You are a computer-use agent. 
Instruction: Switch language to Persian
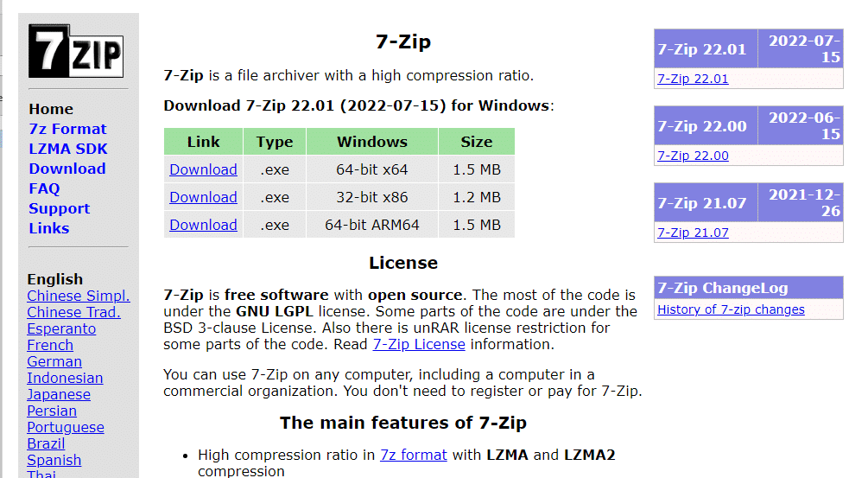[x=52, y=411]
